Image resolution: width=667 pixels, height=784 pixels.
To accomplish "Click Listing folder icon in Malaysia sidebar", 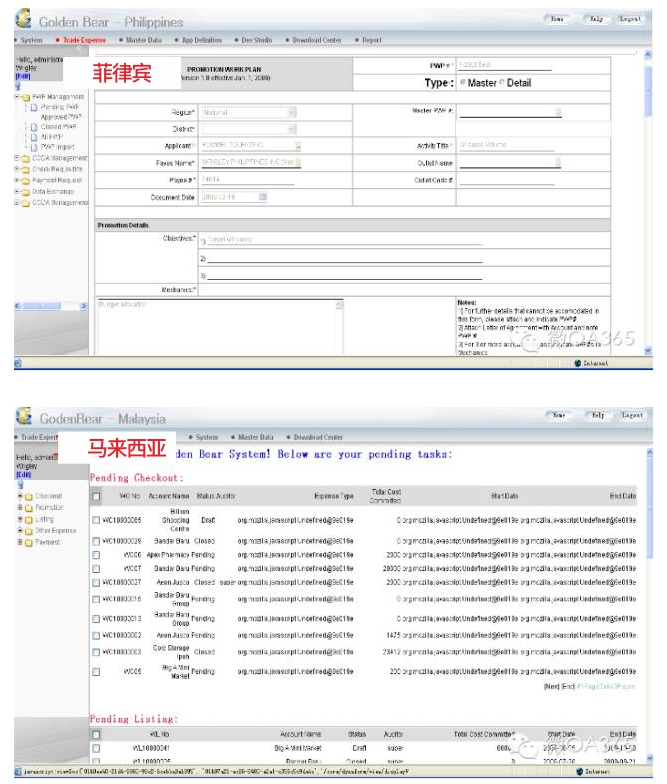I will (x=28, y=520).
